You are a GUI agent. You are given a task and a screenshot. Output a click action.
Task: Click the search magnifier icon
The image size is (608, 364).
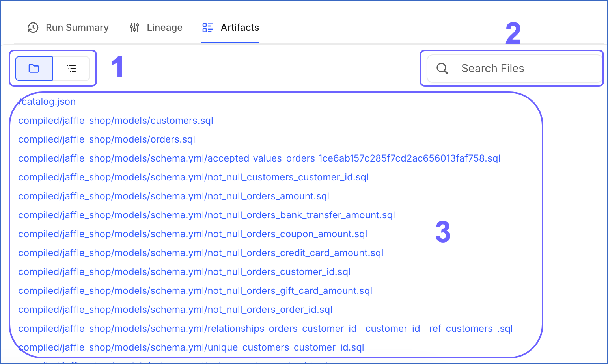pyautogui.click(x=442, y=69)
